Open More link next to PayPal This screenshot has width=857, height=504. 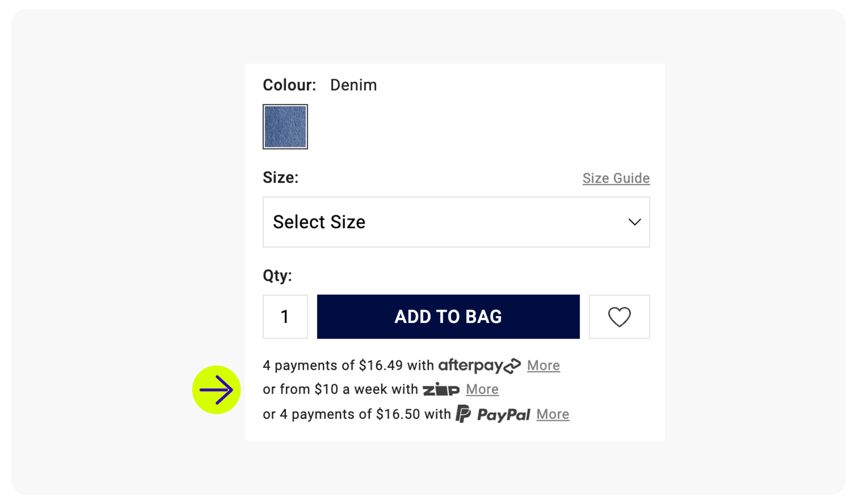[552, 414]
